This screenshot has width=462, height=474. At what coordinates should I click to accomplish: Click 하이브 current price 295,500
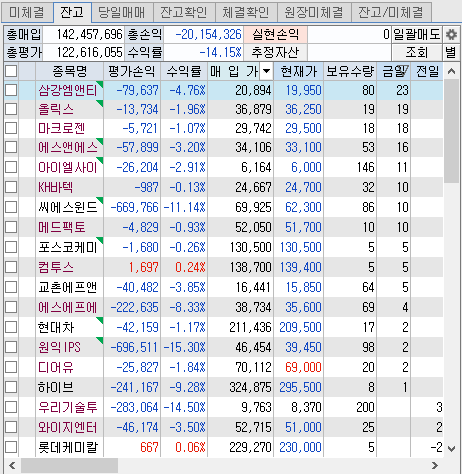300,387
